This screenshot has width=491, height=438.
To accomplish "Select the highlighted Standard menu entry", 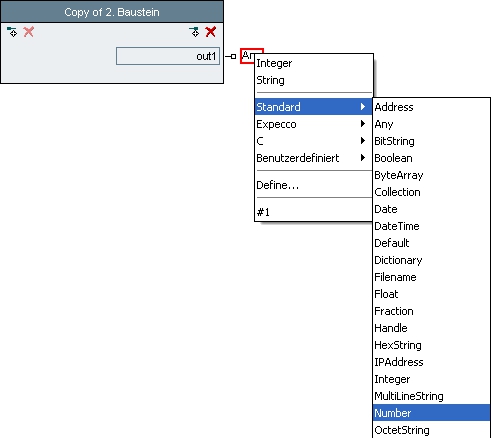I will click(x=313, y=107).
